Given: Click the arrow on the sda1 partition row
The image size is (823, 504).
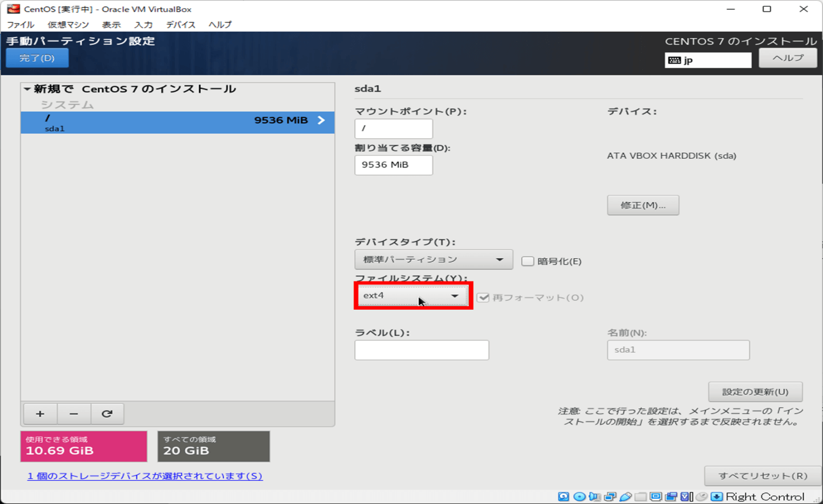Looking at the screenshot, I should coord(321,120).
